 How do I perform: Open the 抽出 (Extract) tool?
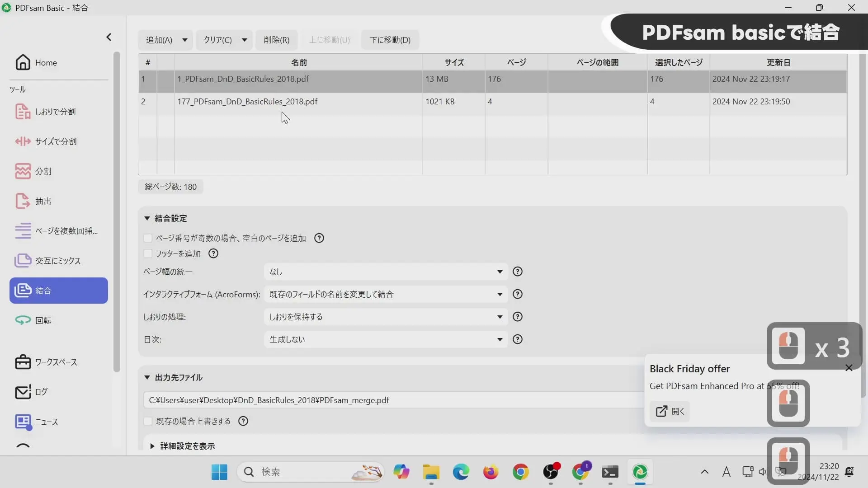click(x=43, y=201)
